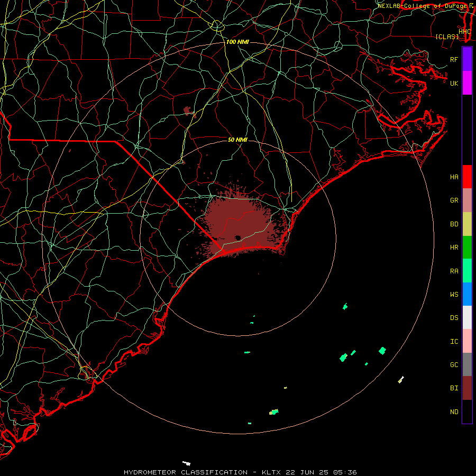Click the HA legend label
Viewport: 476px width, 476px height.
[454, 177]
